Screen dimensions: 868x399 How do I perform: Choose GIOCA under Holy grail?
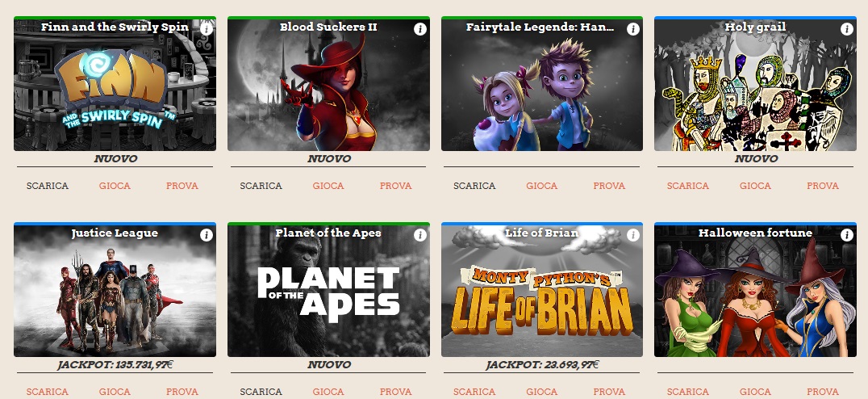pyautogui.click(x=755, y=186)
